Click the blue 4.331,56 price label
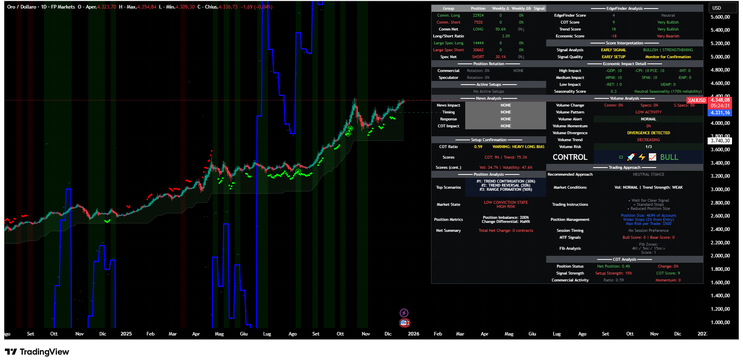The image size is (743, 364). coord(719,113)
